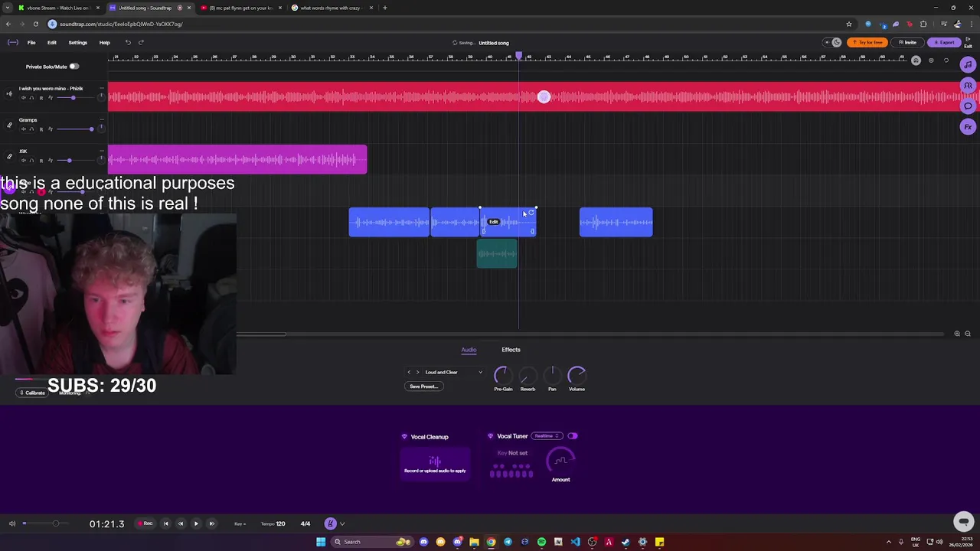Switch to the Audio tab
The height and width of the screenshot is (551, 980).
pos(469,350)
